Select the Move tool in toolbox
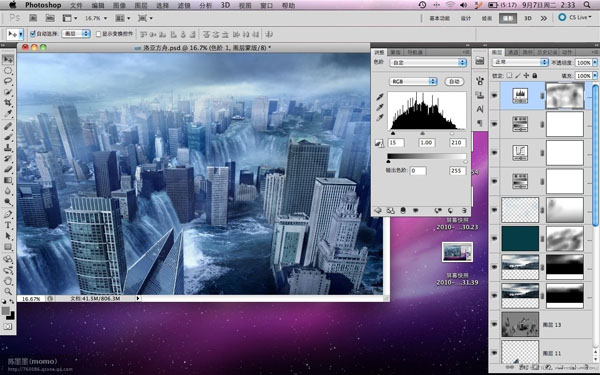The height and width of the screenshot is (375, 600). coord(8,59)
